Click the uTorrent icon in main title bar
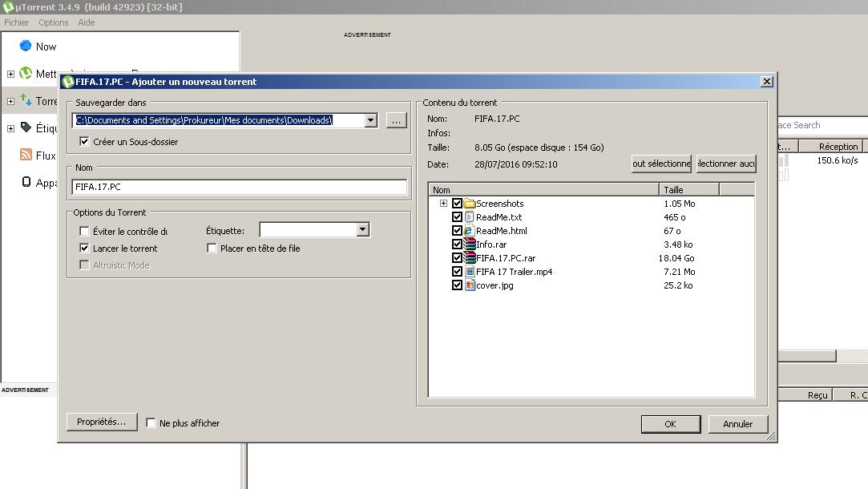This screenshot has width=868, height=489. (7, 6)
